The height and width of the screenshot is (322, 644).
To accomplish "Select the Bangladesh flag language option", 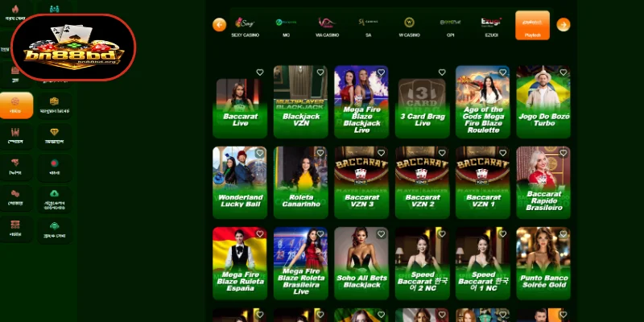I will point(54,167).
